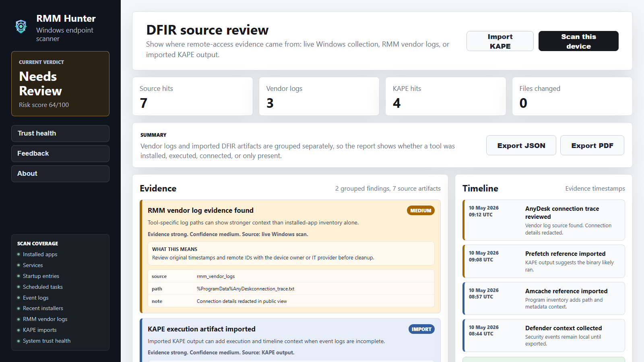Screen dimensions: 644x362
Task: Select the Files changed stat card
Action: (572, 97)
